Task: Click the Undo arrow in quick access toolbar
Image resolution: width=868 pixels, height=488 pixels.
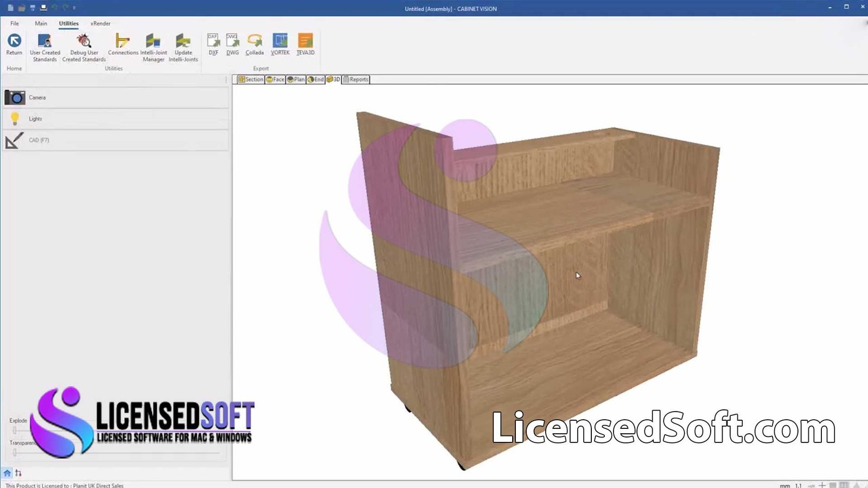Action: (x=54, y=8)
